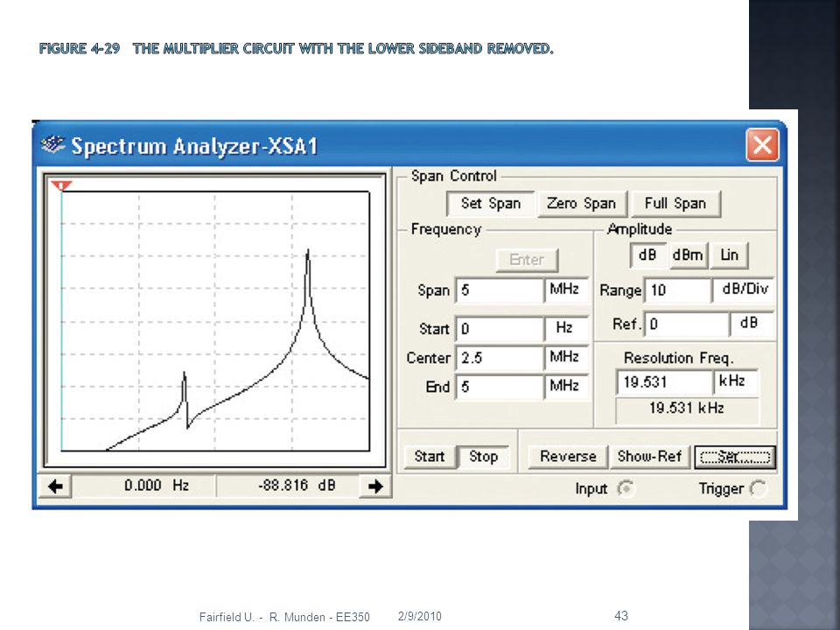Click the Span value field
Viewport: 840px width, 630px height.
click(500, 290)
